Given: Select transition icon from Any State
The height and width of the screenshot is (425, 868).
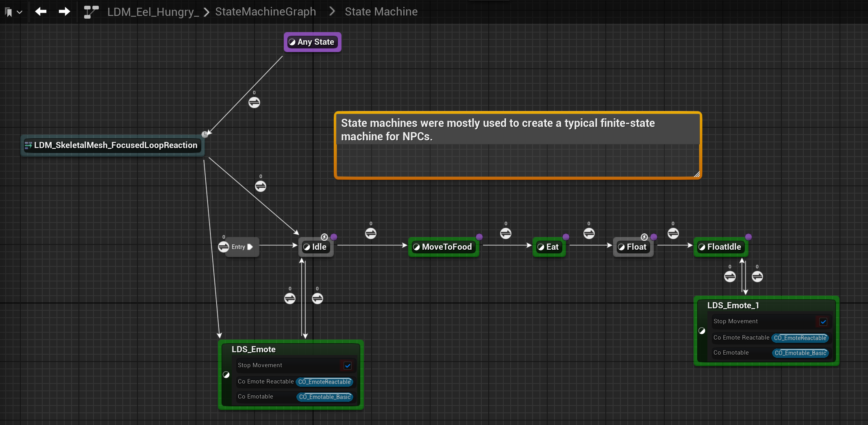Looking at the screenshot, I should point(254,102).
